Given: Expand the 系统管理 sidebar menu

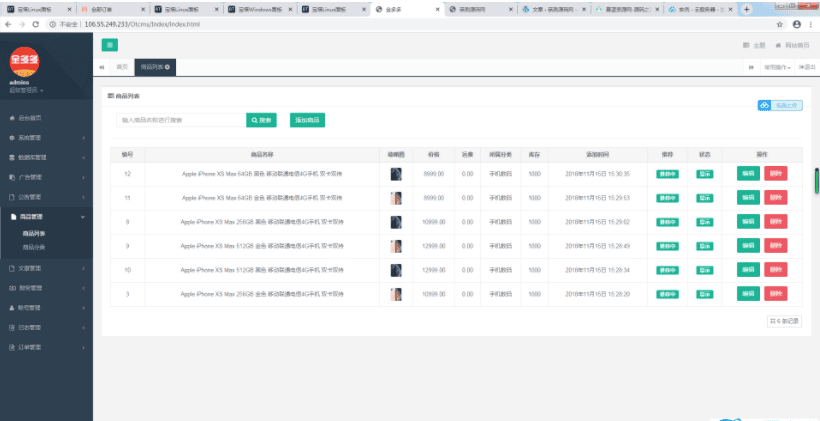Looking at the screenshot, I should 45,137.
